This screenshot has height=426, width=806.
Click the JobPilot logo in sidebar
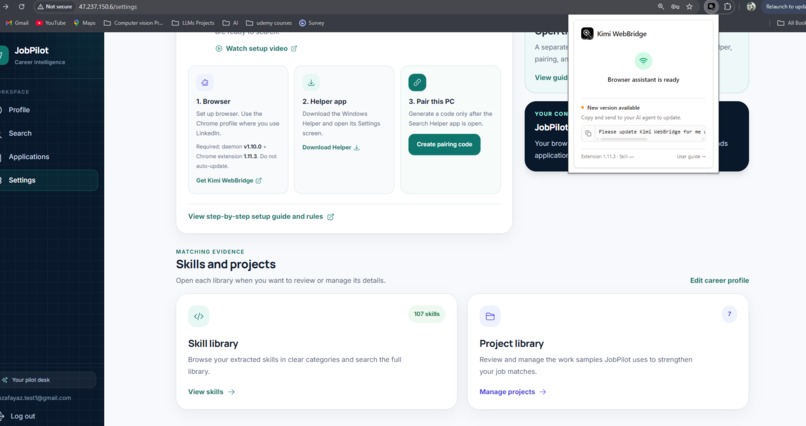point(4,55)
